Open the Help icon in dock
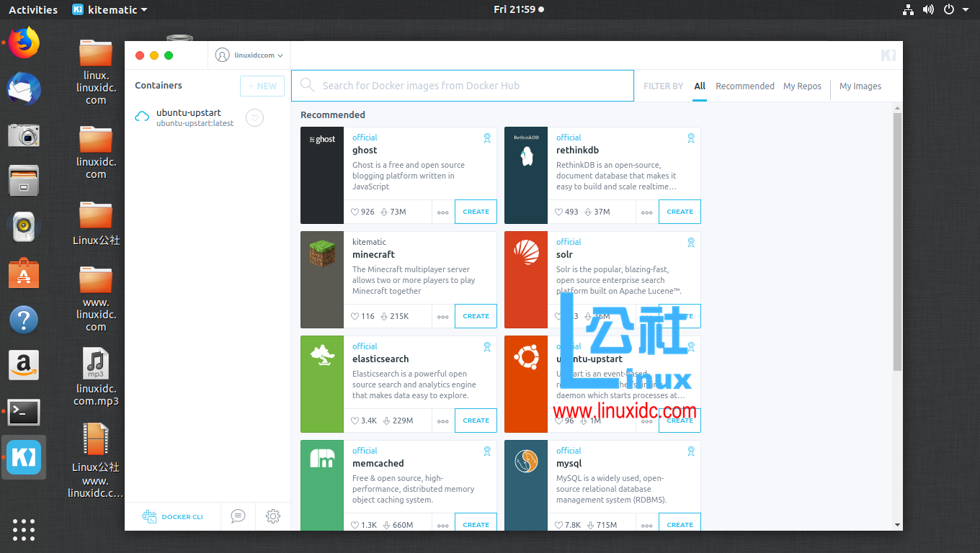Screen dimensions: 980x553 coord(24,319)
